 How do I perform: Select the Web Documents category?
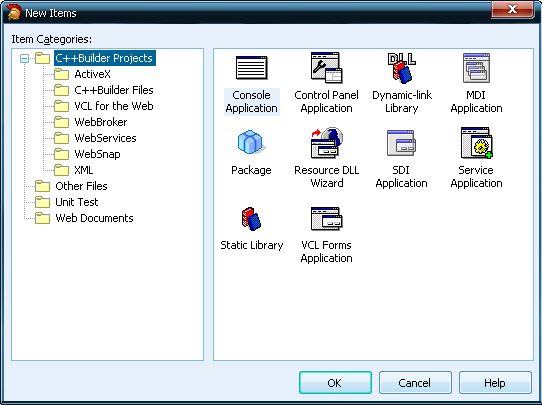point(94,218)
